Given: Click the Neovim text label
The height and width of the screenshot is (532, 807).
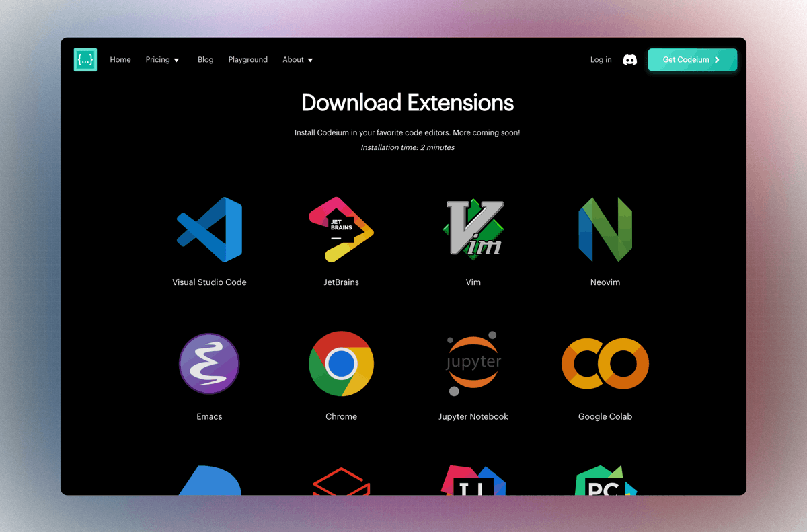Looking at the screenshot, I should (x=605, y=282).
